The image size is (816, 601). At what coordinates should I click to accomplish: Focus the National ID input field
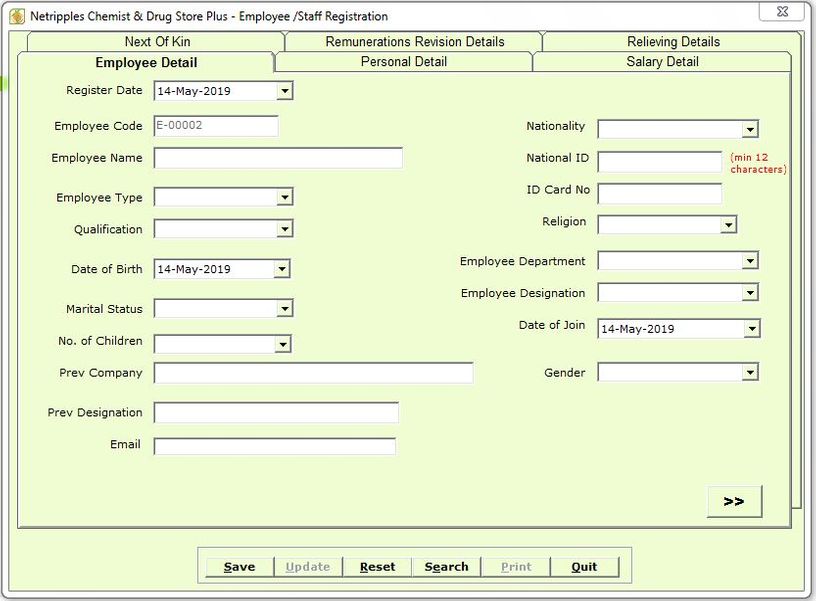[x=659, y=162]
